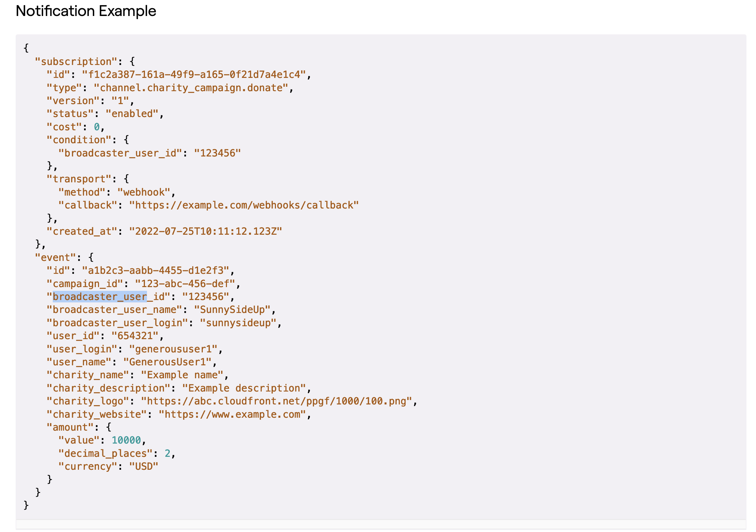Select the broadcaster_user_id condition value 123456
This screenshot has width=756, height=532.
[x=218, y=152]
